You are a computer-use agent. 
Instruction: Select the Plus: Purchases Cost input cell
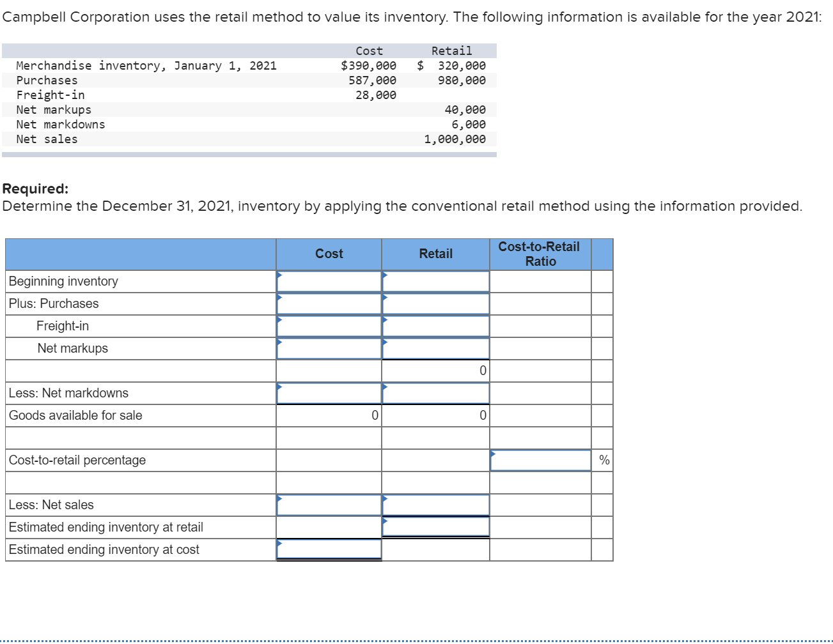(329, 303)
